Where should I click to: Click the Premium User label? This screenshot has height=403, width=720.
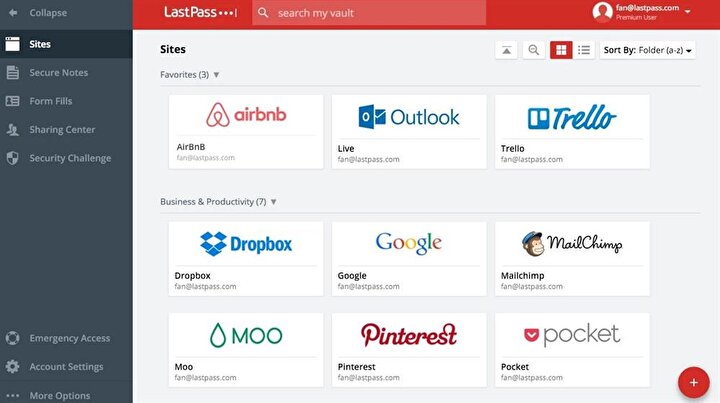click(636, 17)
